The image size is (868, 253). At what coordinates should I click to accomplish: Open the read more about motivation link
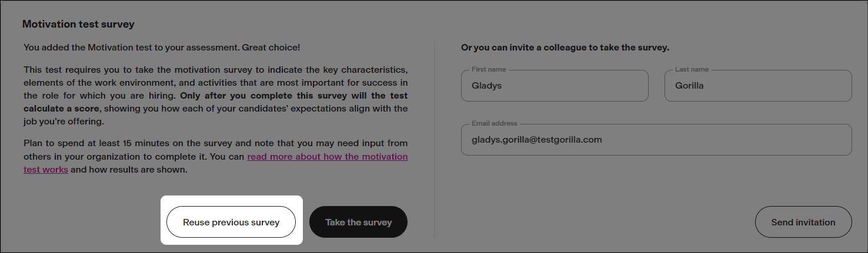(x=327, y=157)
